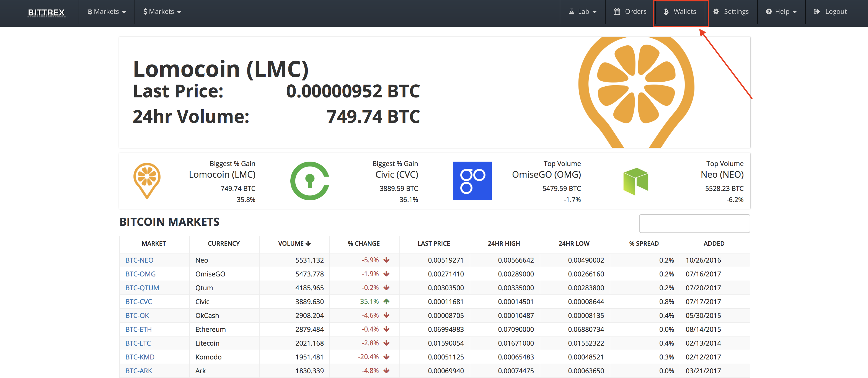Screen dimensions: 868x378
Task: Expand the Dollar Markets dropdown
Action: (x=162, y=12)
